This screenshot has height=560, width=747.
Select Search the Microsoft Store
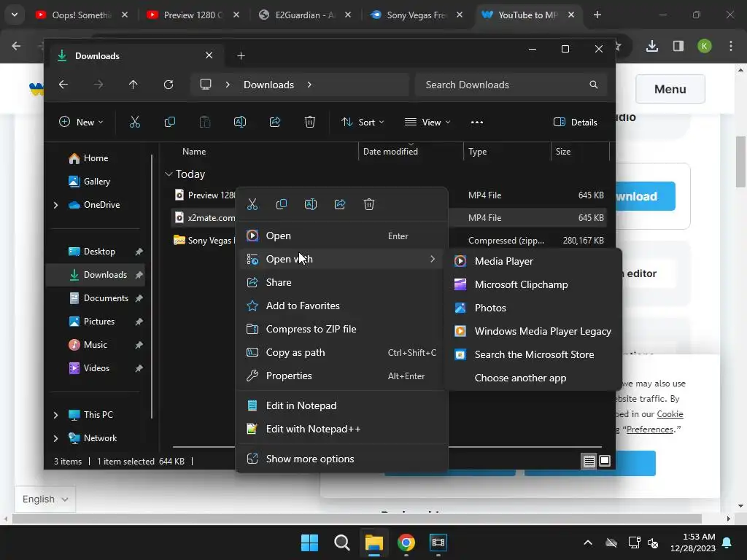pyautogui.click(x=533, y=354)
